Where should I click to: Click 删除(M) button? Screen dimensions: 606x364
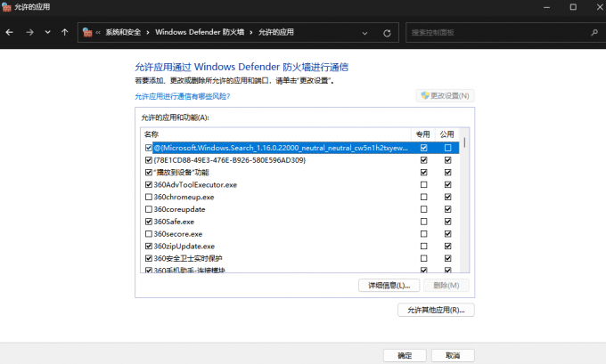446,286
